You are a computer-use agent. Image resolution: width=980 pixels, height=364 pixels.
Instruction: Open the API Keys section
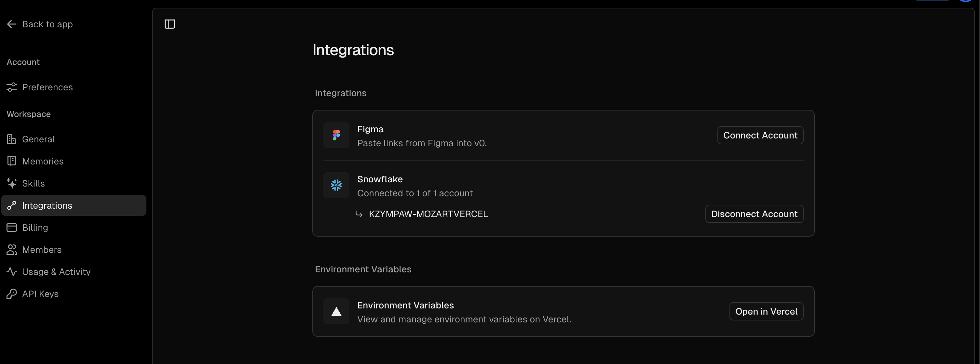[x=74, y=294]
